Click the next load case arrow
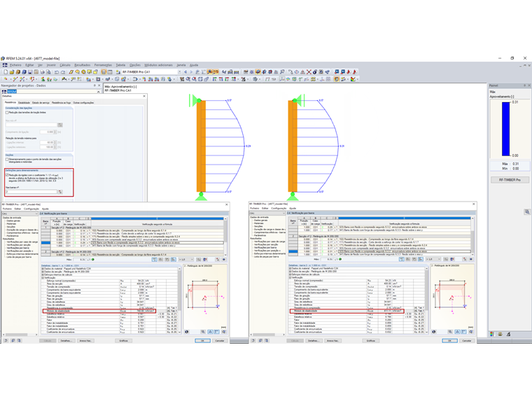This screenshot has width=532, height=399. coord(191,72)
